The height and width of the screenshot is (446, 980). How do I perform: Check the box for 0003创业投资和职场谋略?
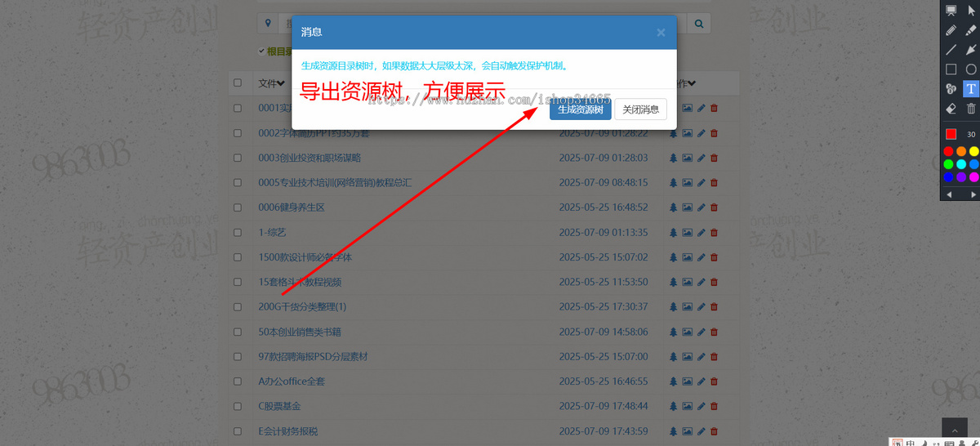[238, 158]
